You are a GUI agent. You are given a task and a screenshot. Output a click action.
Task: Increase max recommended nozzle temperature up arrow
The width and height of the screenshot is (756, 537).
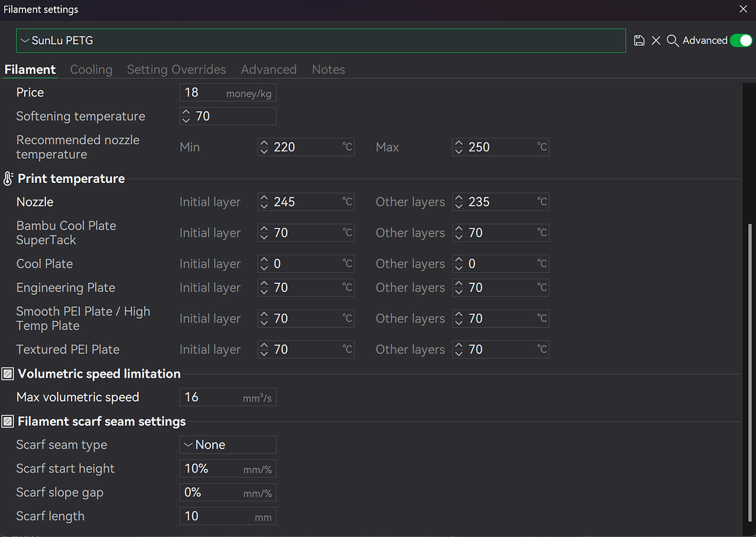458,143
